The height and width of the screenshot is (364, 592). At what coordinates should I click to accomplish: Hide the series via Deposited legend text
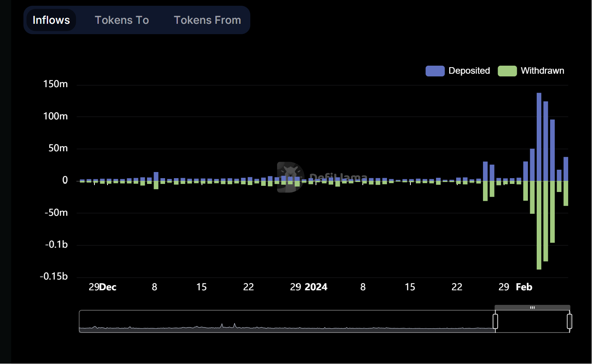coord(469,71)
